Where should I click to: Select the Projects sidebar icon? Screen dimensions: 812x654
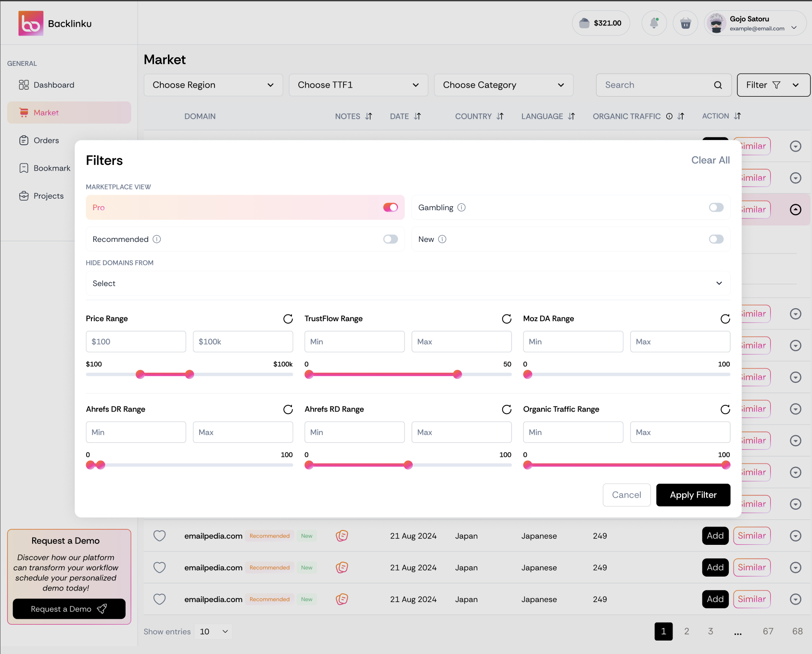click(x=24, y=196)
